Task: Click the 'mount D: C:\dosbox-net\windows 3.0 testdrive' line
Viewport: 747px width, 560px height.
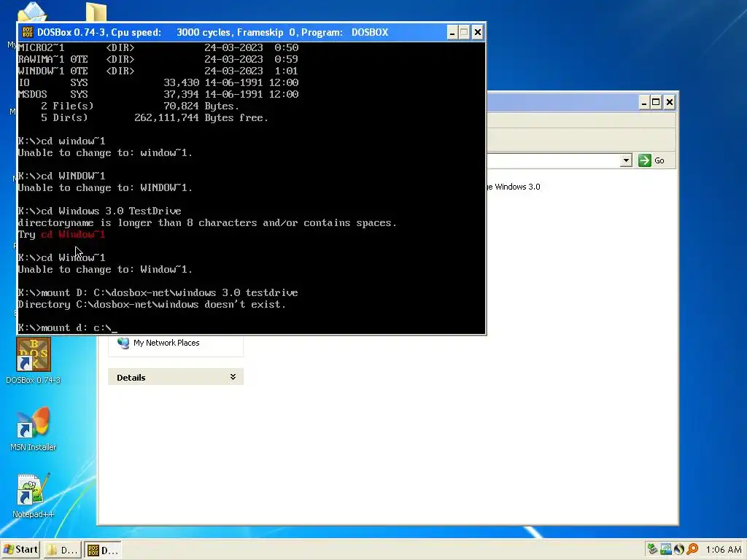Action: (x=158, y=293)
